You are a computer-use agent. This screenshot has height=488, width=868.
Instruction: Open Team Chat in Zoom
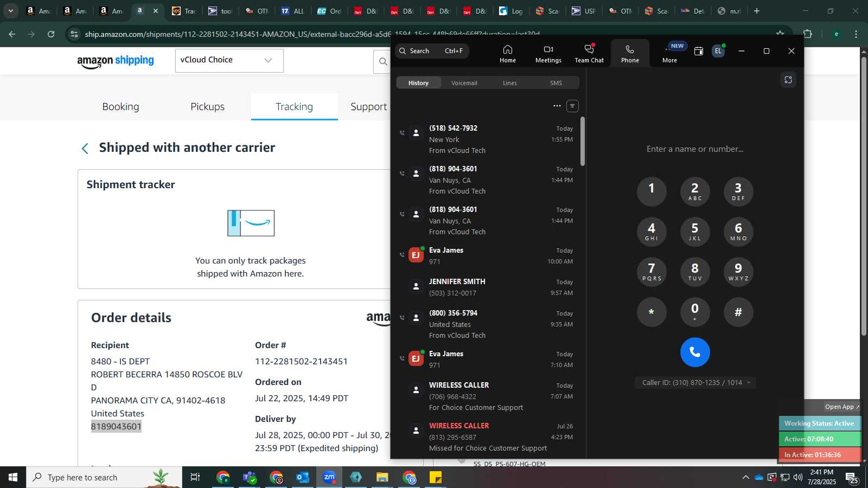(589, 53)
